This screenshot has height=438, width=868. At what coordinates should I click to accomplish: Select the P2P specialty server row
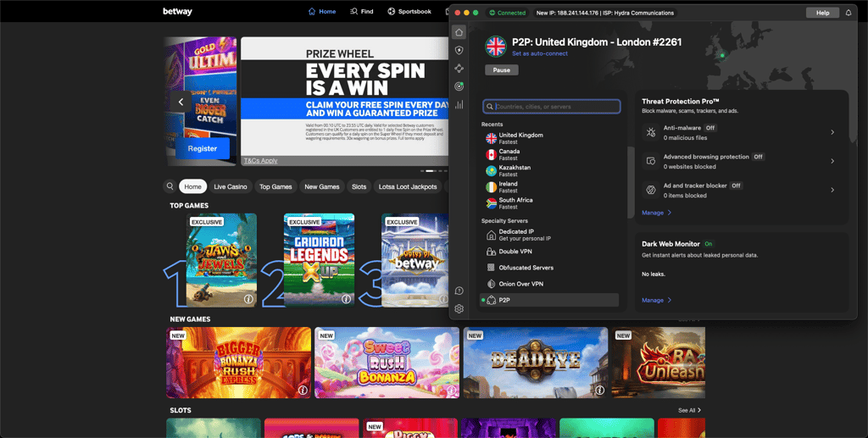pyautogui.click(x=548, y=300)
